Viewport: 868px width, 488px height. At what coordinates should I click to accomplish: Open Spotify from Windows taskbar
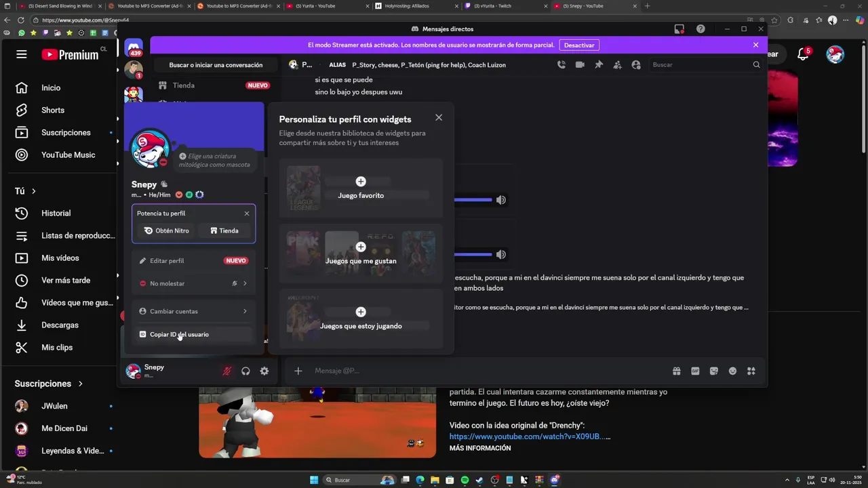(x=465, y=480)
